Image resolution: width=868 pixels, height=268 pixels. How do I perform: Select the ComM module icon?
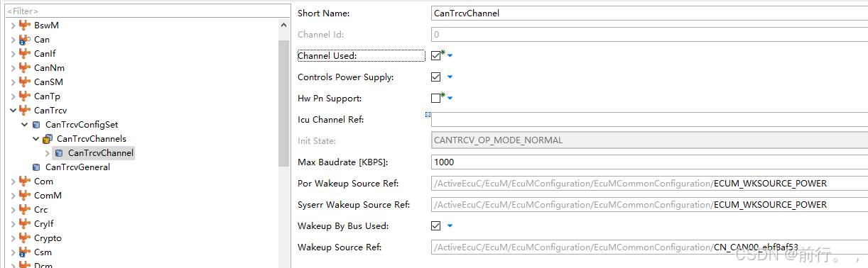pyautogui.click(x=25, y=196)
